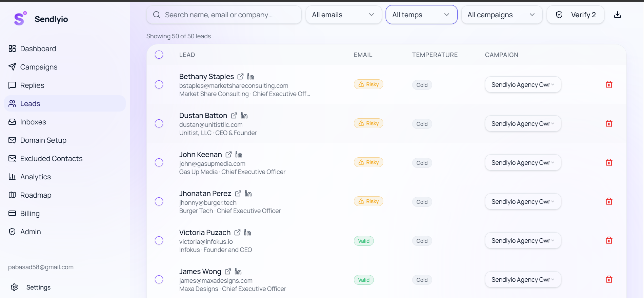Change campaign for Bethany Staples

click(x=523, y=84)
